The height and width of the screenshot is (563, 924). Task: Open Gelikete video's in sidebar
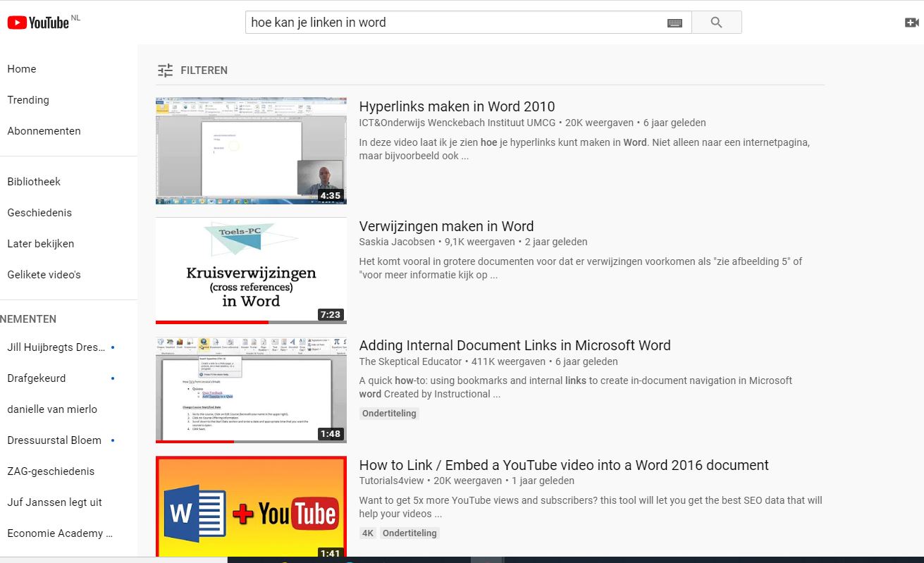tap(44, 275)
